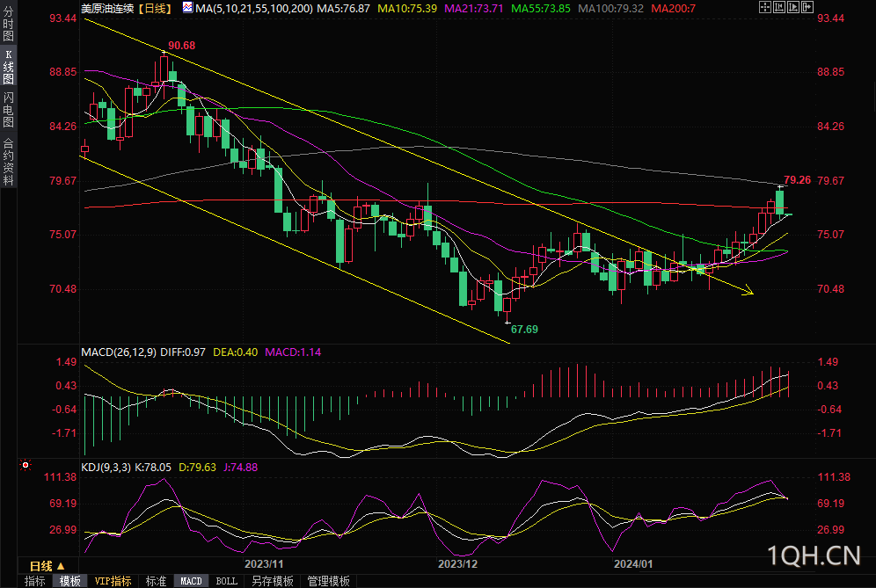Image resolution: width=876 pixels, height=588 pixels.
Task: Click the panel export arrow icon
Action: pyautogui.click(x=807, y=7)
